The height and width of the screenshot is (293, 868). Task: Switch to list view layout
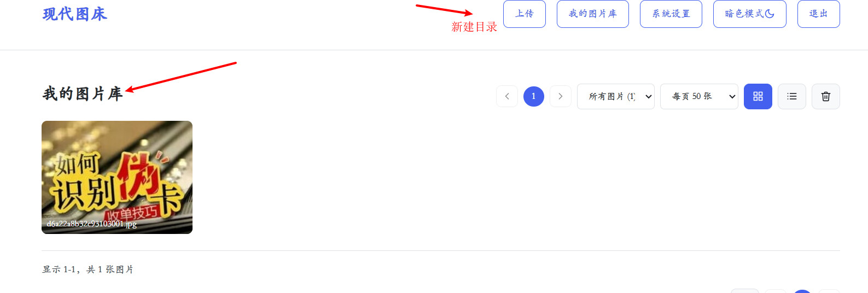pos(791,96)
